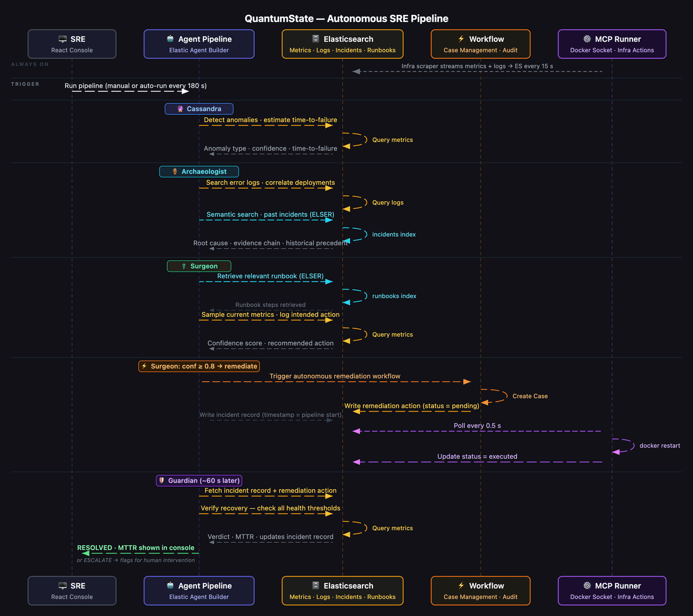Open the Archaeologist agent label
The width and height of the screenshot is (693, 616).
(x=199, y=171)
